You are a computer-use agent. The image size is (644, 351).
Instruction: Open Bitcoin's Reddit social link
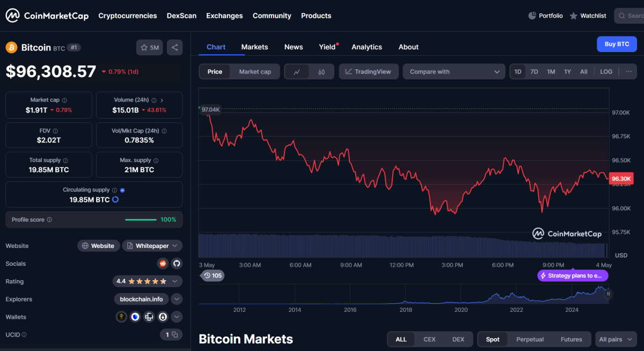click(x=163, y=264)
